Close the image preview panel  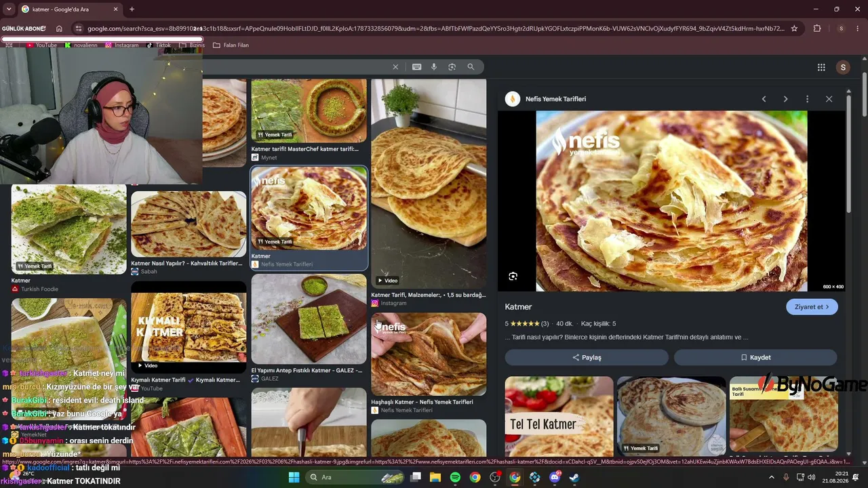pyautogui.click(x=829, y=99)
